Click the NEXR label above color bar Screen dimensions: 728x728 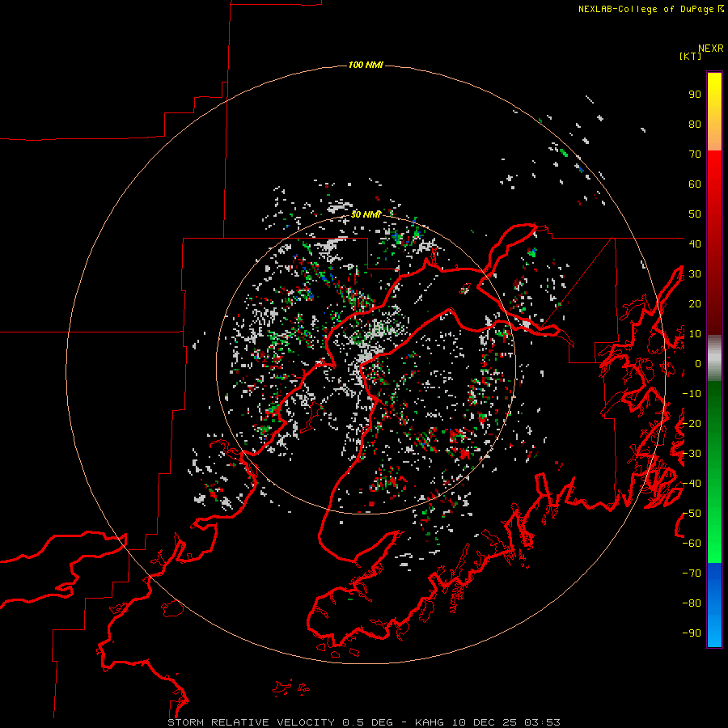(x=710, y=49)
